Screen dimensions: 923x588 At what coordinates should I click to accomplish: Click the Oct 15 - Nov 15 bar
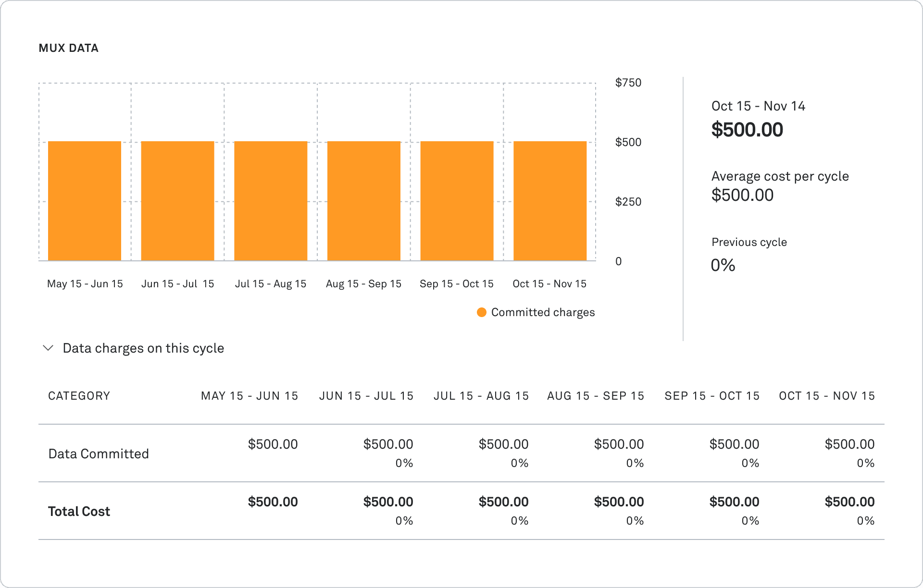(550, 199)
